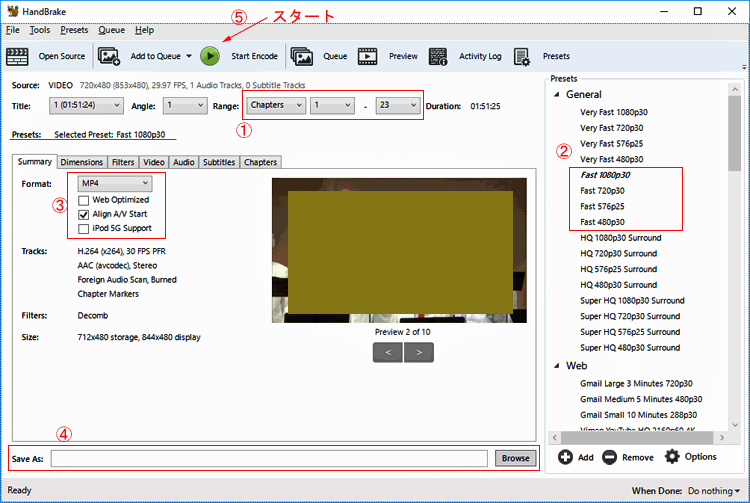This screenshot has height=503, width=750.
Task: Open the Queue menu
Action: [111, 30]
